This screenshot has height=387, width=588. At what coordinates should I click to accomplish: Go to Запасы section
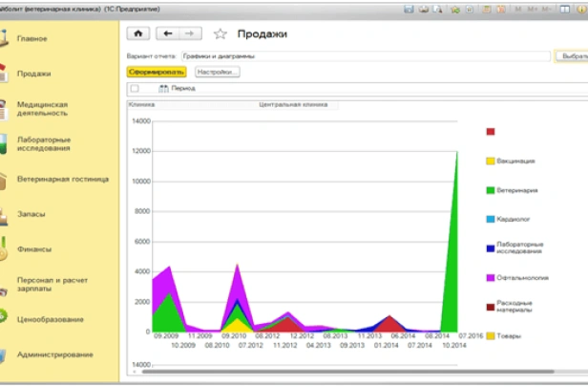coord(31,214)
